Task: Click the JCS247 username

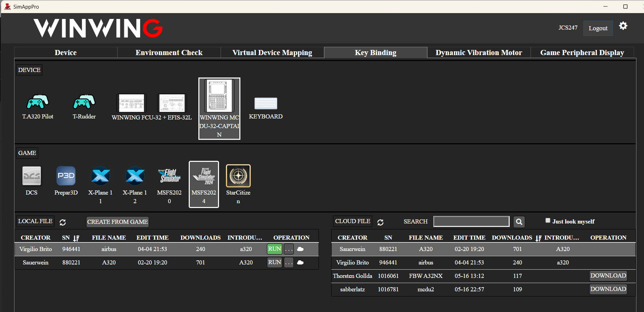Action: point(568,28)
